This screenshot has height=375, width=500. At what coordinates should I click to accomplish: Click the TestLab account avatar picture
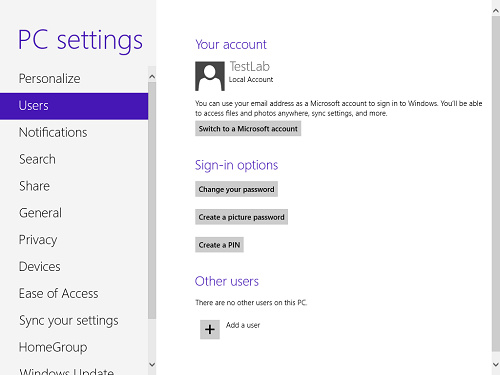(x=210, y=76)
